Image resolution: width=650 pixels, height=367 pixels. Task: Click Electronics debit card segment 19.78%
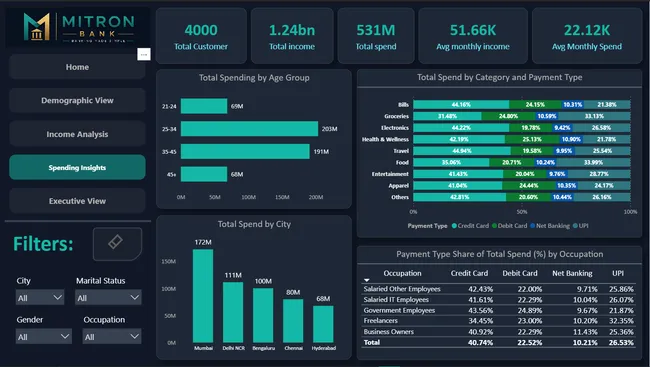[x=531, y=128]
